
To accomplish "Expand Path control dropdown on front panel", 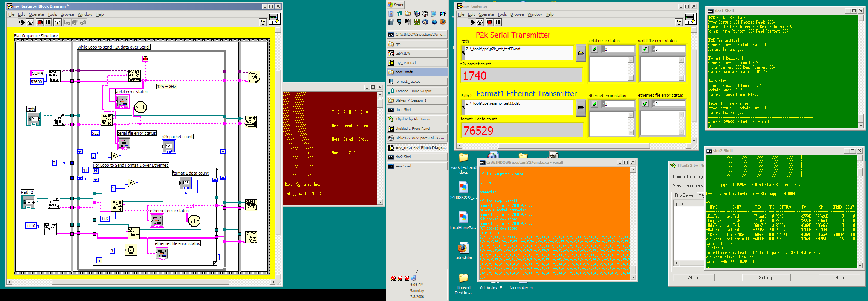I will coord(463,53).
